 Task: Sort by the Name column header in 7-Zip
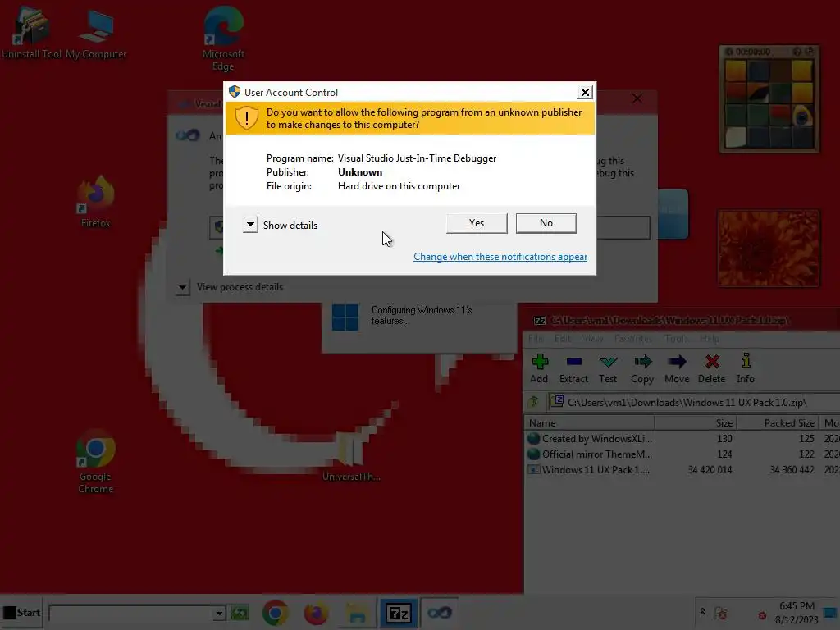pyautogui.click(x=589, y=422)
